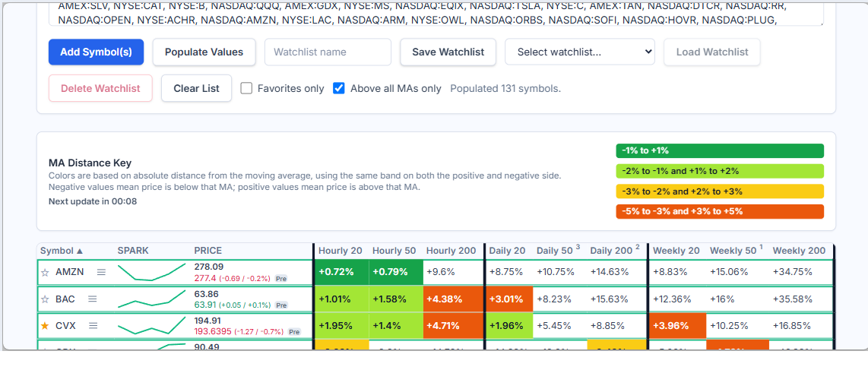Viewport: 868px width, 389px height.
Task: Unfavorite CVX by clicking its gold star
Action: click(x=45, y=326)
